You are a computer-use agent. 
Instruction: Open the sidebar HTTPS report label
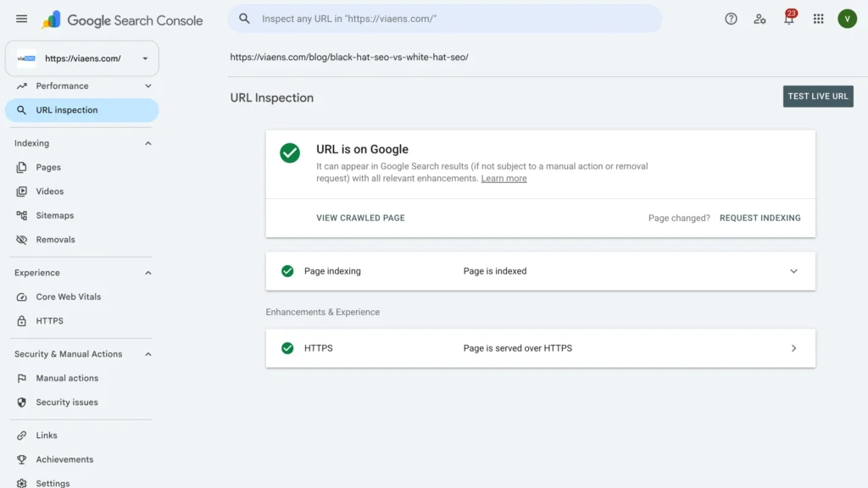coord(50,321)
